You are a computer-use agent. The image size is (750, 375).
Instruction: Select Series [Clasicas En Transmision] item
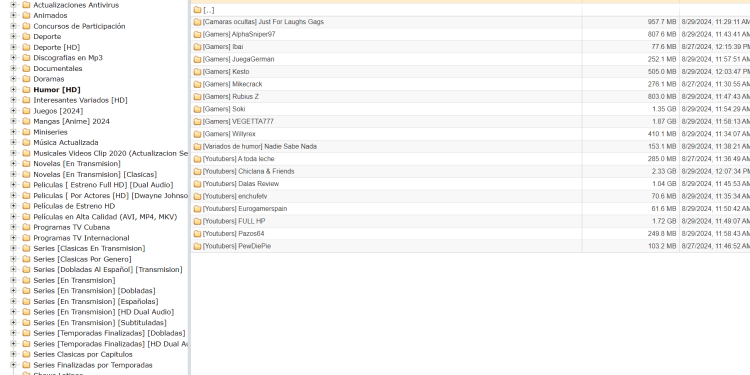89,248
